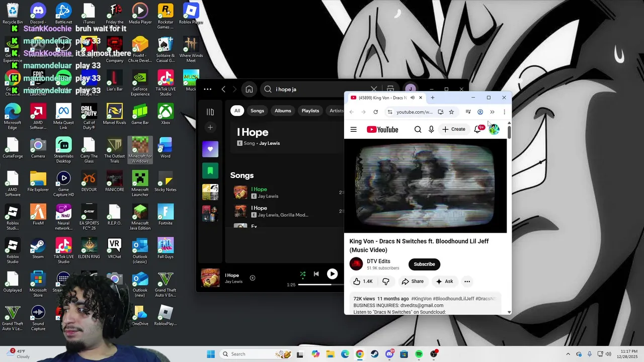Open Chrome three-dot menu
Screen dimensions: 644x362
[x=504, y=112]
